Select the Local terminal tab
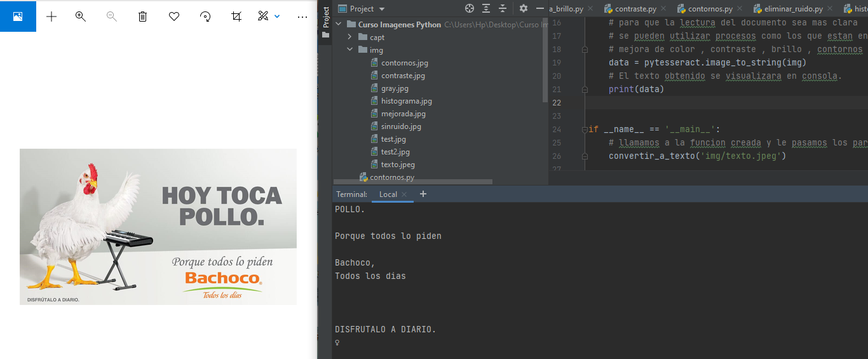868x359 pixels. pos(388,194)
